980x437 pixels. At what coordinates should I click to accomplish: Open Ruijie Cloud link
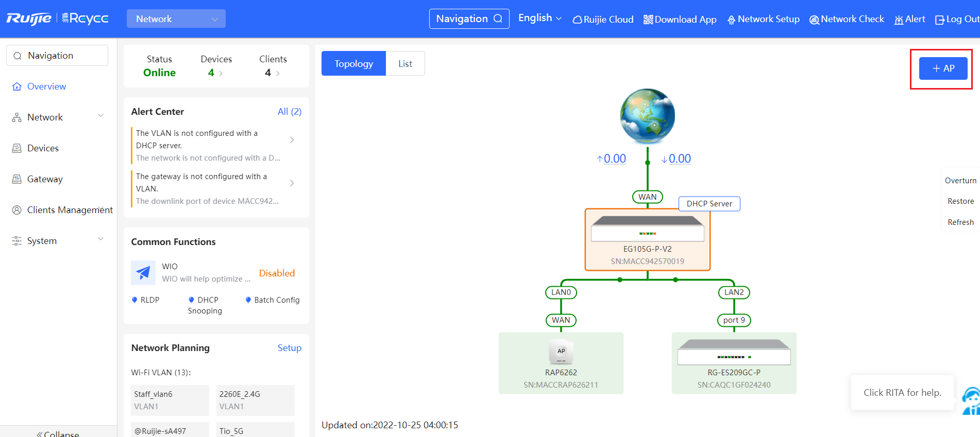click(x=603, y=19)
